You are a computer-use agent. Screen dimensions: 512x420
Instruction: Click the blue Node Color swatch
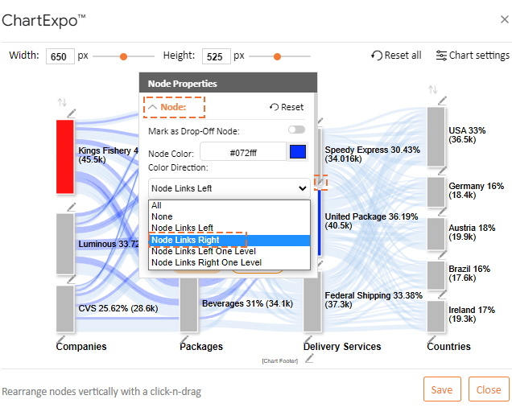[298, 152]
